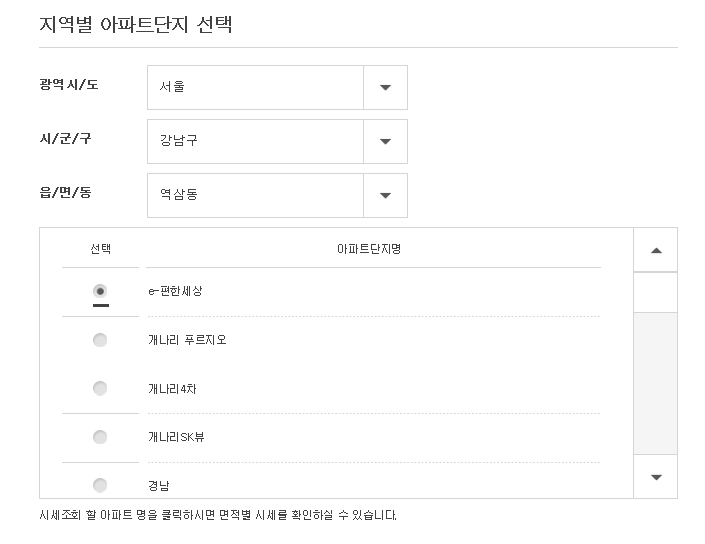Select the 개나리4차 radio button

click(100, 388)
